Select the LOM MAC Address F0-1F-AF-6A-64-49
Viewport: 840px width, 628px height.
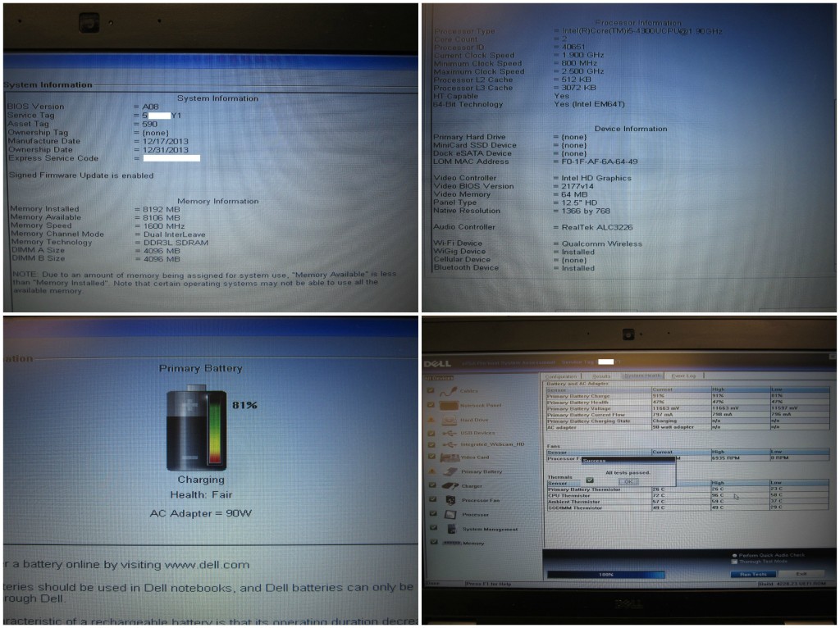[x=600, y=162]
